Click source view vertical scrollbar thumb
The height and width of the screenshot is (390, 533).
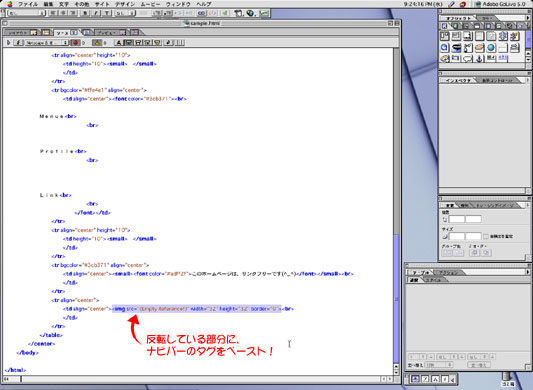[x=396, y=299]
